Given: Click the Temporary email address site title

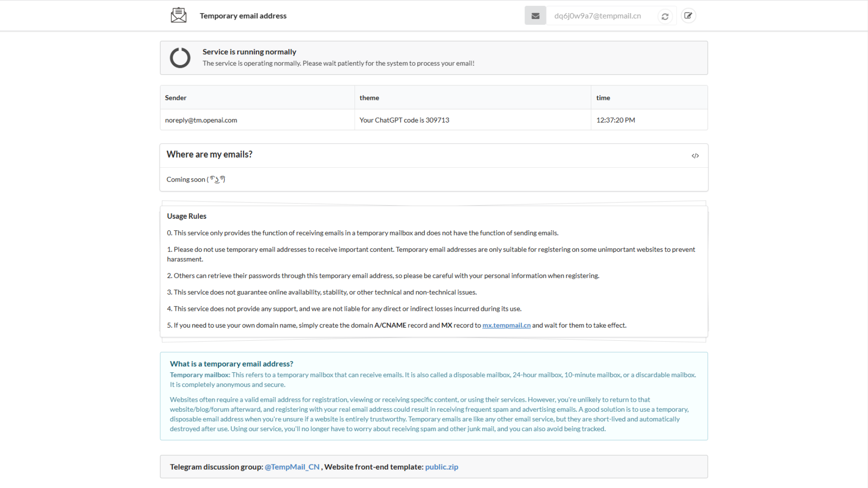Looking at the screenshot, I should click(243, 16).
